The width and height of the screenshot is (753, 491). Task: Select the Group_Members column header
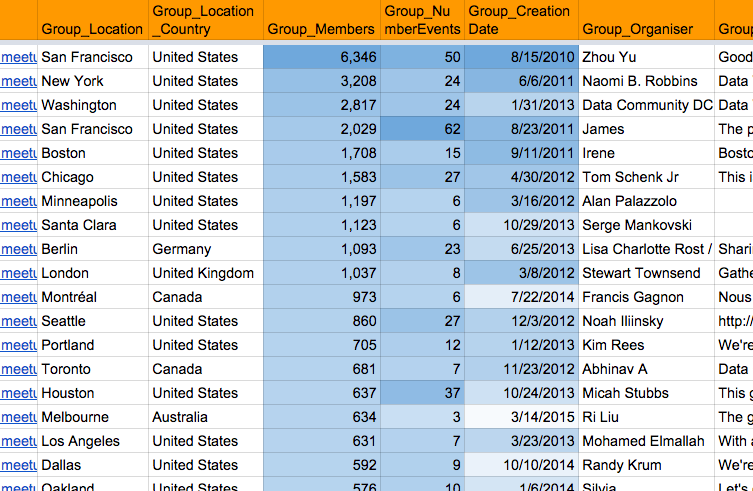[320, 29]
